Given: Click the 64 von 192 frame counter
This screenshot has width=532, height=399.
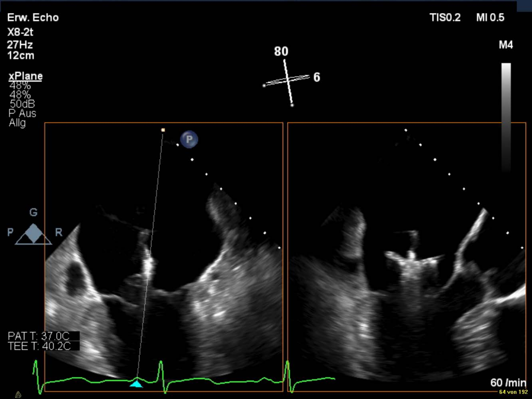Looking at the screenshot, I should [x=513, y=392].
